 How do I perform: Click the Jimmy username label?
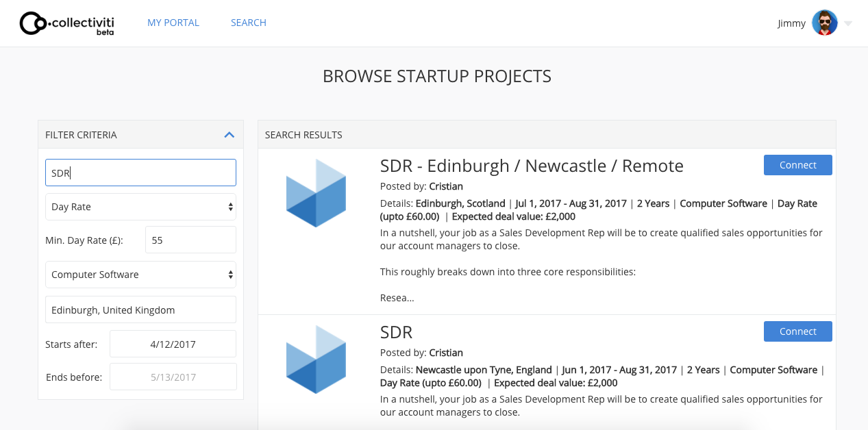coord(791,23)
